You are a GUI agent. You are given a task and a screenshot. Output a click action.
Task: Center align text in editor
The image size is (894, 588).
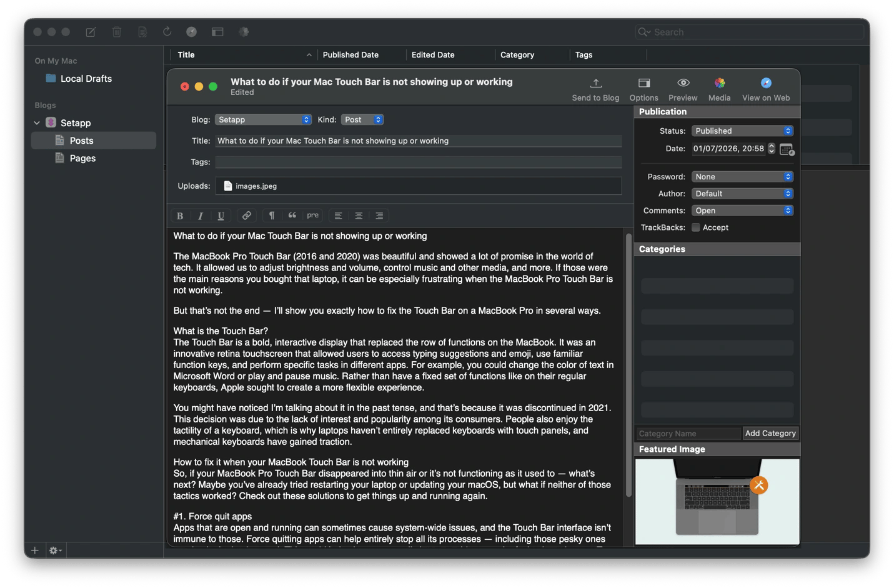[359, 216]
